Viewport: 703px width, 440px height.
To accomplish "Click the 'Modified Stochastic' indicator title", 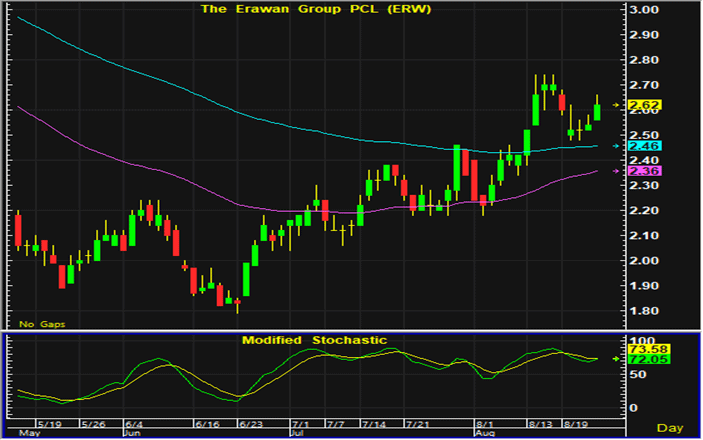I will pyautogui.click(x=314, y=340).
